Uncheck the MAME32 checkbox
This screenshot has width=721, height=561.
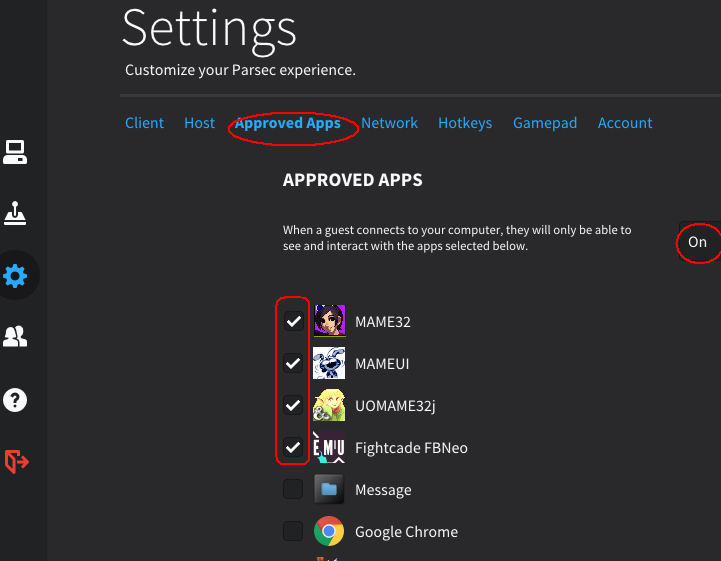(x=293, y=321)
